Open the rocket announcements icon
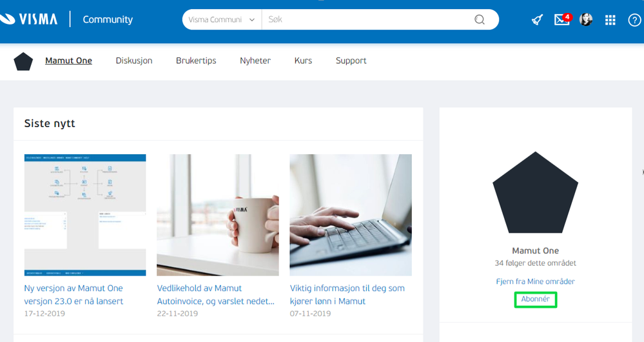Image resolution: width=644 pixels, height=342 pixels. click(x=537, y=19)
